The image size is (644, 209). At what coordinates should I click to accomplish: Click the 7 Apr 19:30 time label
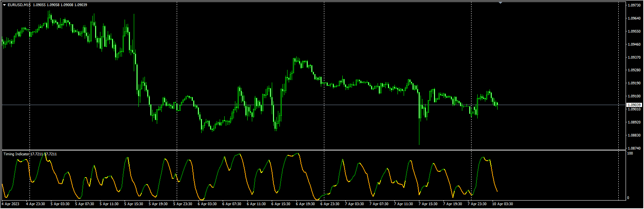point(453,204)
